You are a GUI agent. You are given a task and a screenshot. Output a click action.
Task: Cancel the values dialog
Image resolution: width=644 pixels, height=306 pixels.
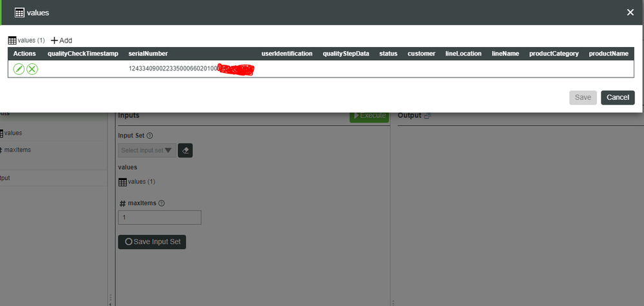[618, 97]
